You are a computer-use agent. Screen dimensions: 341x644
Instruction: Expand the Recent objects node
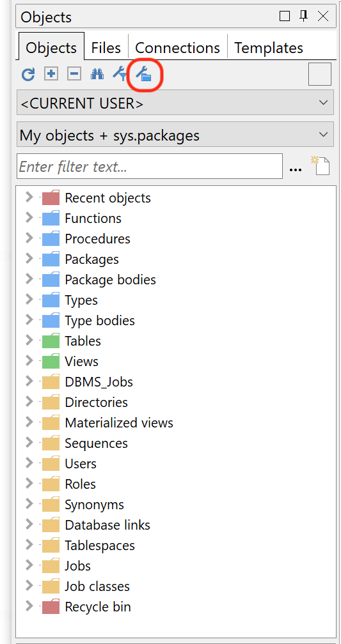pos(29,197)
